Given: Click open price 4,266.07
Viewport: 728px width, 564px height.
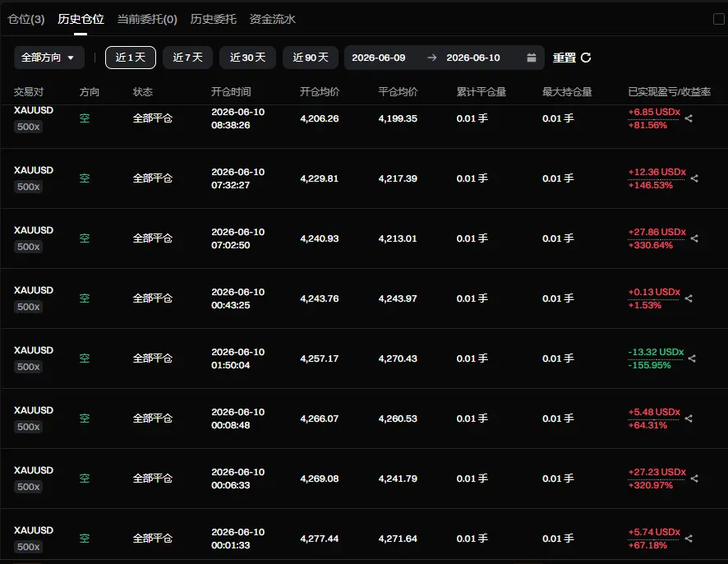Looking at the screenshot, I should pyautogui.click(x=320, y=418).
